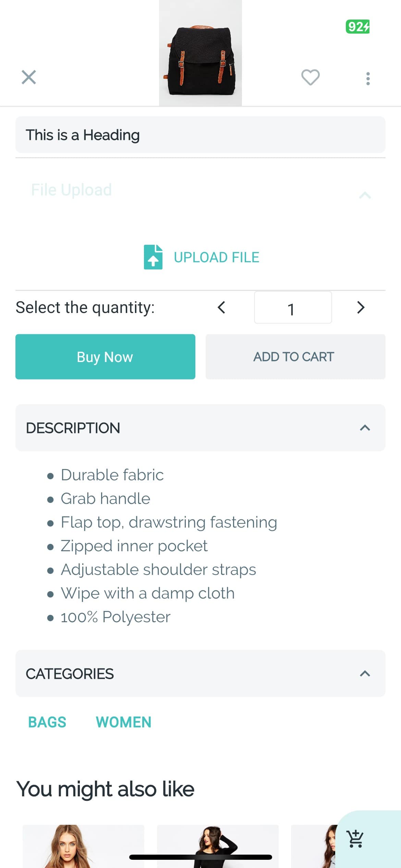Open the WOMEN category
Screen dimensions: 401x868
coord(123,722)
